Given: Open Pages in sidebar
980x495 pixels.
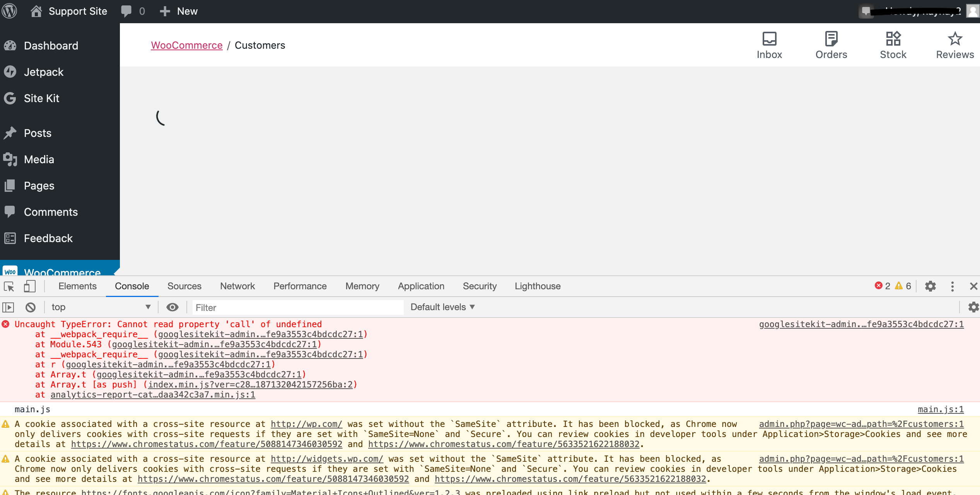Looking at the screenshot, I should pos(39,186).
